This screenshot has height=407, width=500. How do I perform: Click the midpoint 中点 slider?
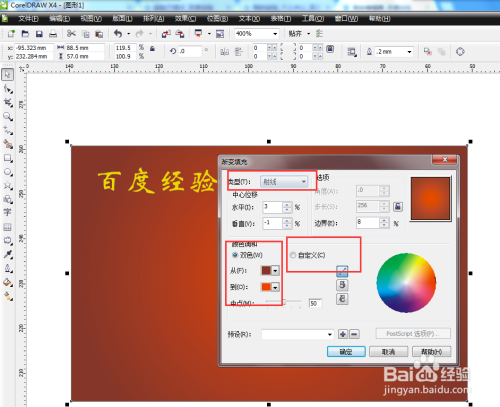coord(284,303)
